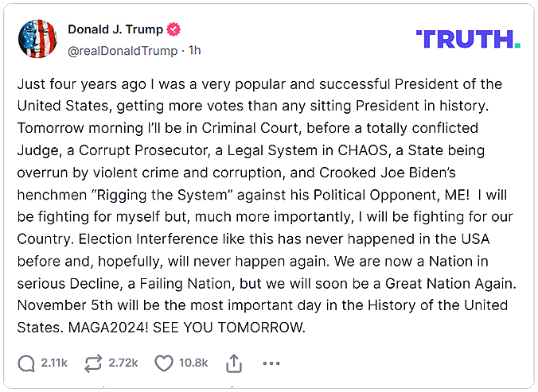This screenshot has height=392, width=538.
Task: Click the 10.8k likes count
Action: 193,363
